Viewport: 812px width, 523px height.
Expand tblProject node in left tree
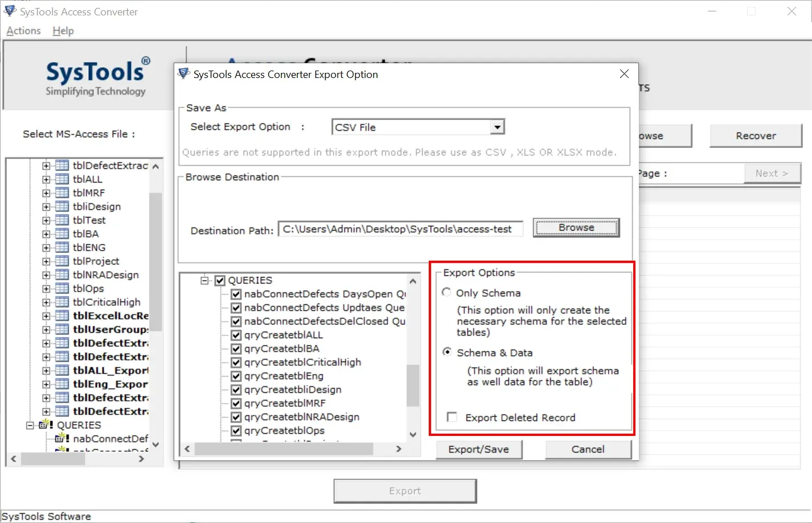tap(46, 261)
